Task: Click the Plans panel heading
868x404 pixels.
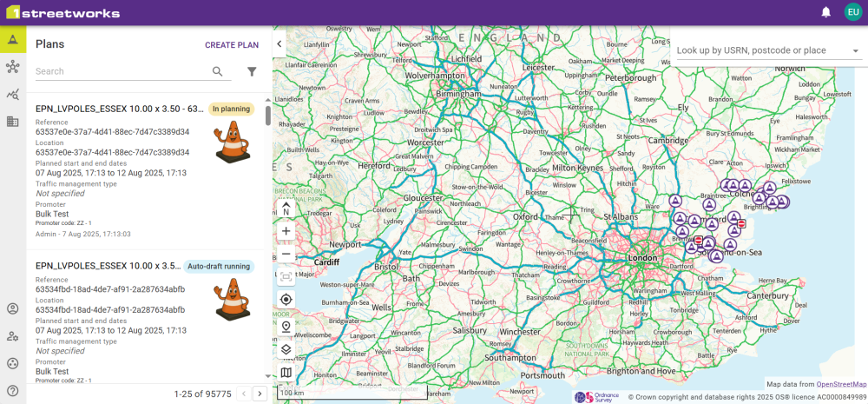Action: (x=49, y=44)
